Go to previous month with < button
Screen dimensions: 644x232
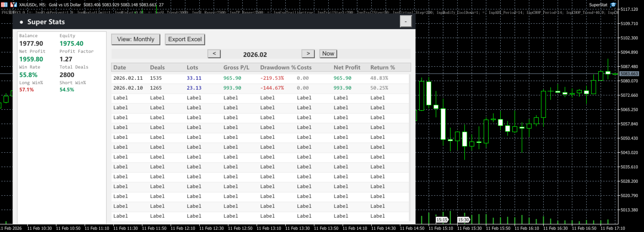pos(214,54)
